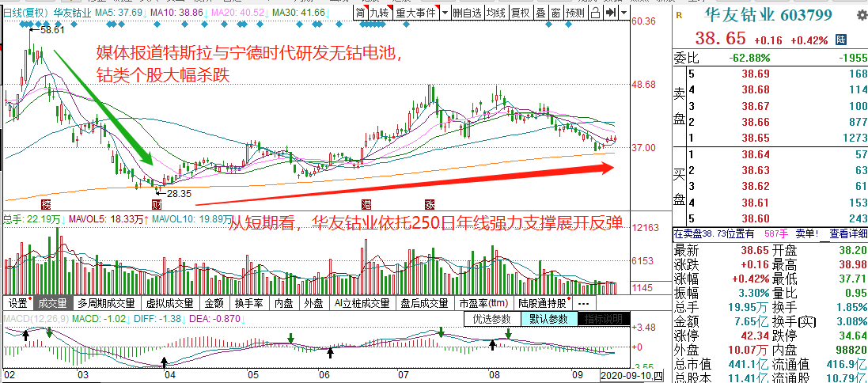Click the DIFF: -1.38 value label

157,320
